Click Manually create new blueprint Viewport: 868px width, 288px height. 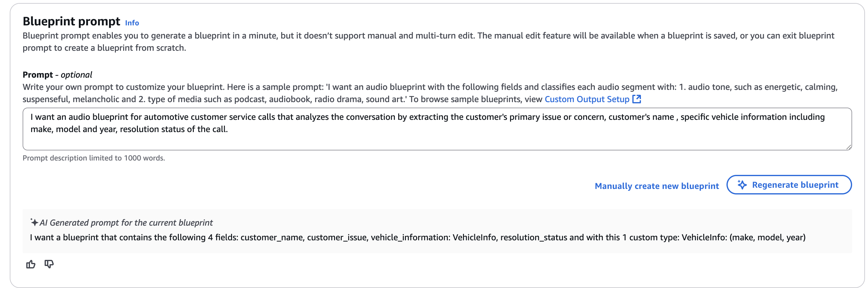point(657,186)
